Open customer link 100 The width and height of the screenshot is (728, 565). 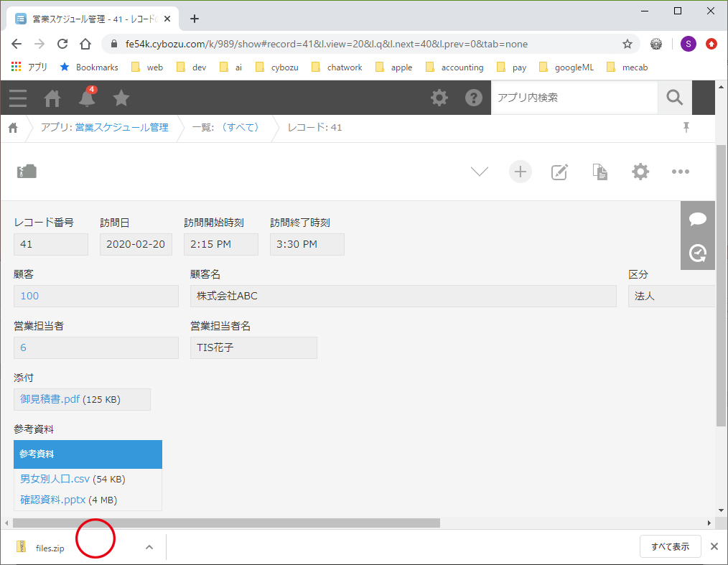click(x=29, y=296)
